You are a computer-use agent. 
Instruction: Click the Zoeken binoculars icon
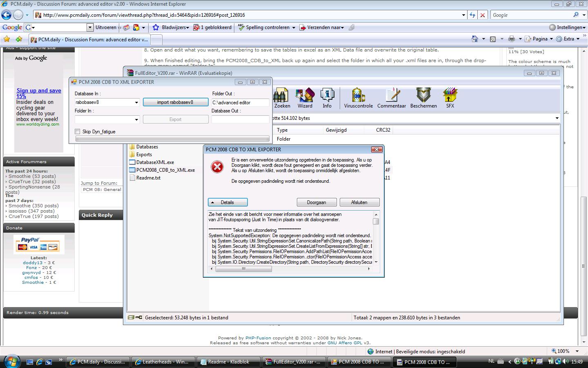click(282, 96)
